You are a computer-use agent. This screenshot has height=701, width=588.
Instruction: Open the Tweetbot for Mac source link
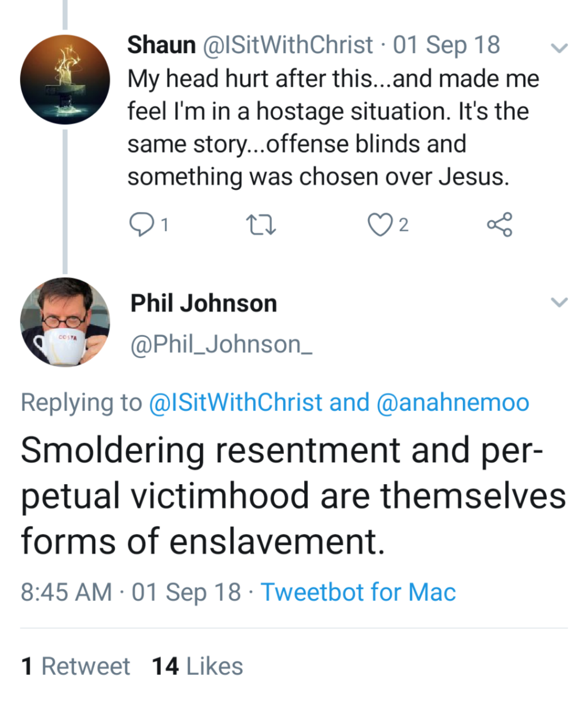coord(358,592)
